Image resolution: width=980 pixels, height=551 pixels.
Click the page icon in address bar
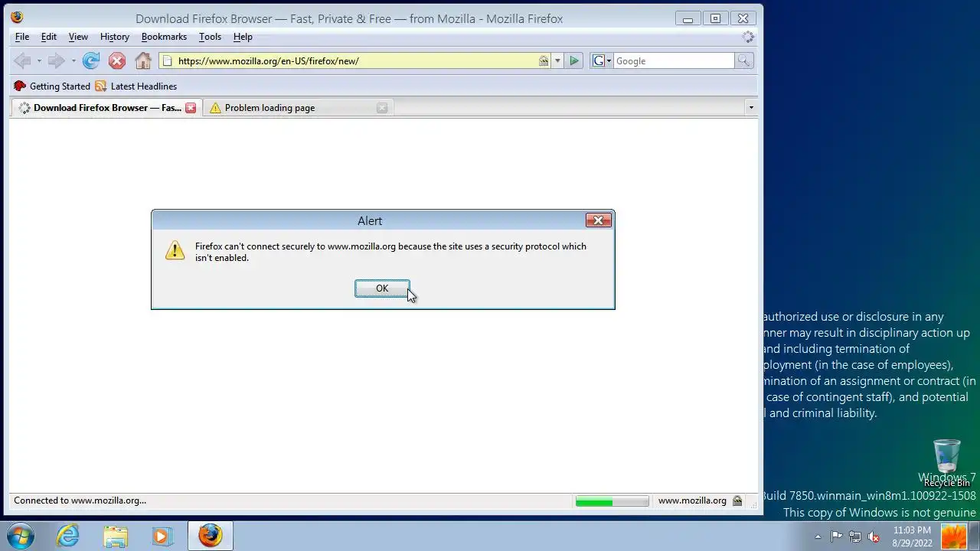(x=168, y=61)
